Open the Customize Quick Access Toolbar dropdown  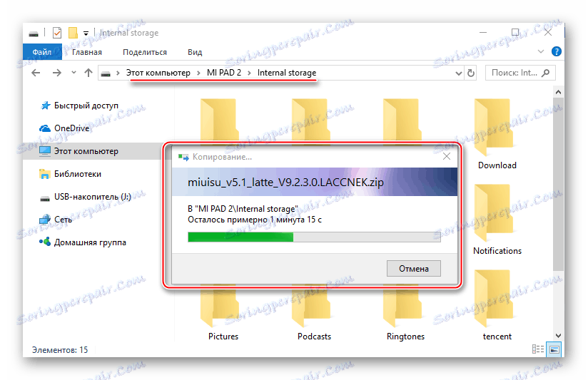(x=86, y=34)
